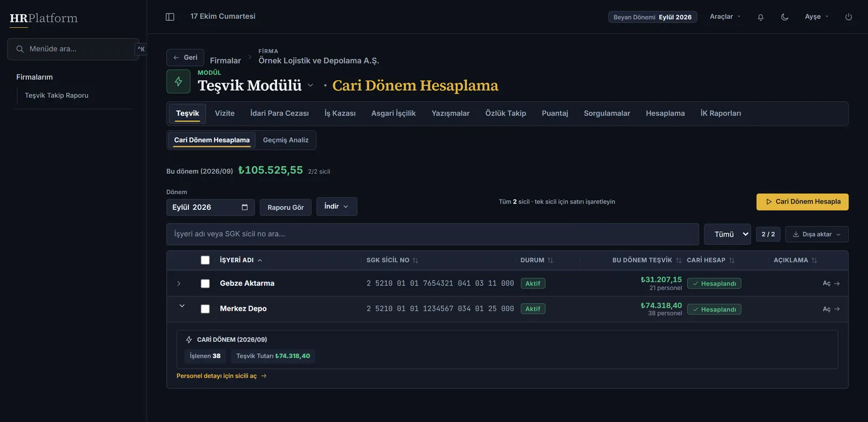Open the Teşvik Modülü module dropdown
Image resolution: width=868 pixels, height=422 pixels.
[310, 85]
